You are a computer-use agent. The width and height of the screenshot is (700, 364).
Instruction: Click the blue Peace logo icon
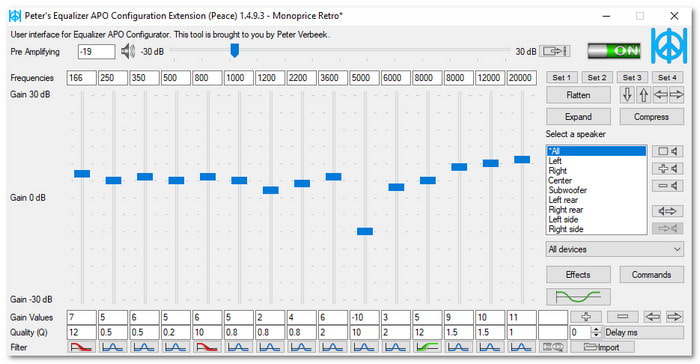coord(668,45)
